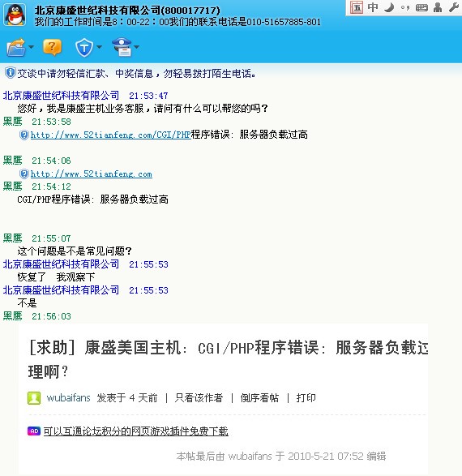Click the 可以互通论坛积分的网页游戏插件免费下载 ad link
This screenshot has height=476, width=462.
coord(136,431)
